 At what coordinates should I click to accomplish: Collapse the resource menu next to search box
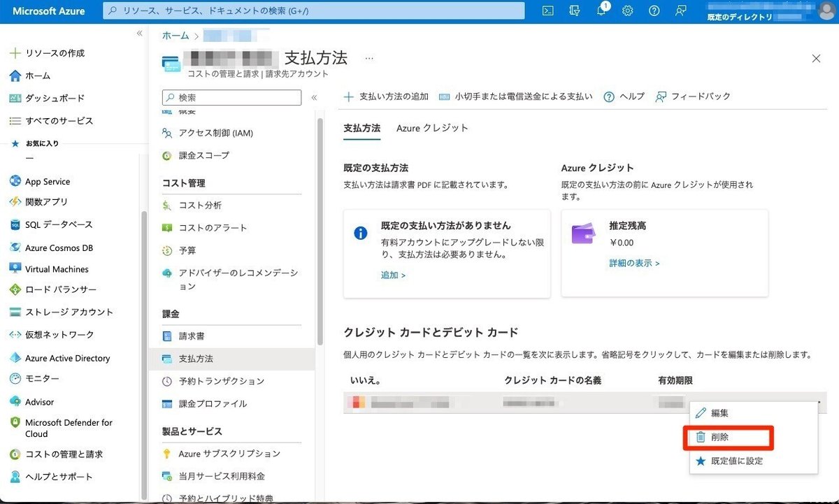314,98
